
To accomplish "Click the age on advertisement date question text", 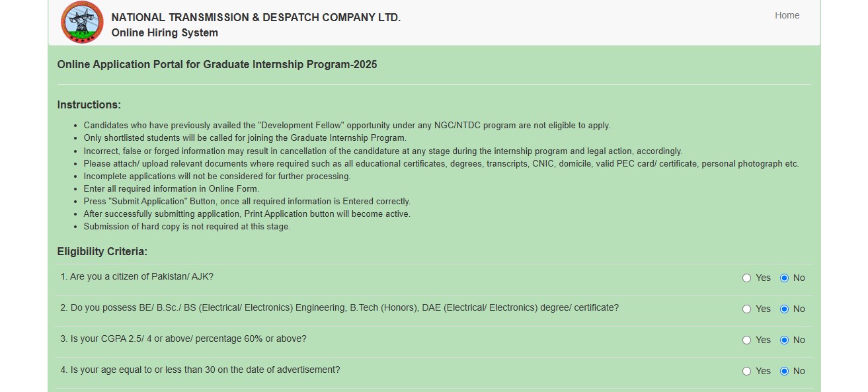I will coord(200,370).
